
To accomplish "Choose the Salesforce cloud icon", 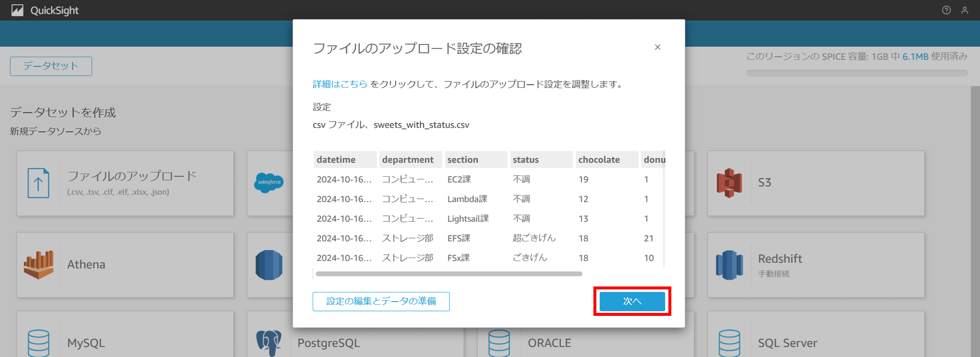I will [269, 183].
